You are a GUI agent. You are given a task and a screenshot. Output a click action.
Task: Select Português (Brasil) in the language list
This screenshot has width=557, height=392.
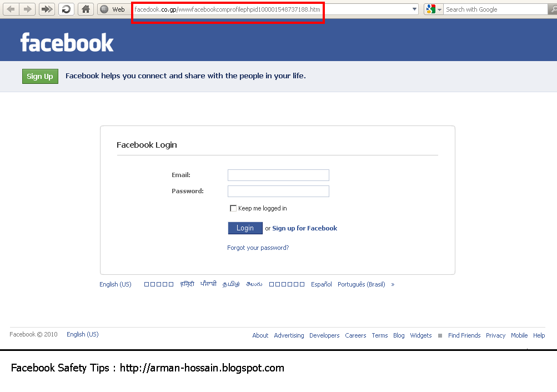[x=362, y=284]
